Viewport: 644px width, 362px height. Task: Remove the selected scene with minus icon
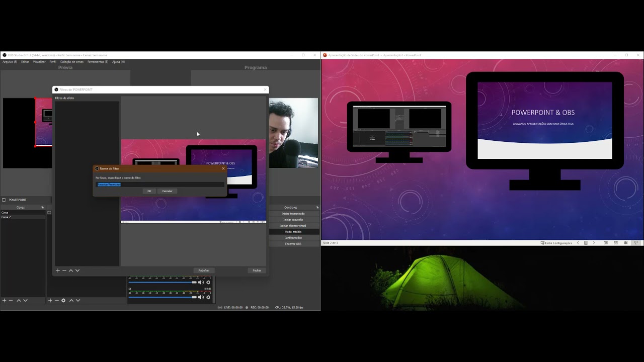pyautogui.click(x=11, y=300)
